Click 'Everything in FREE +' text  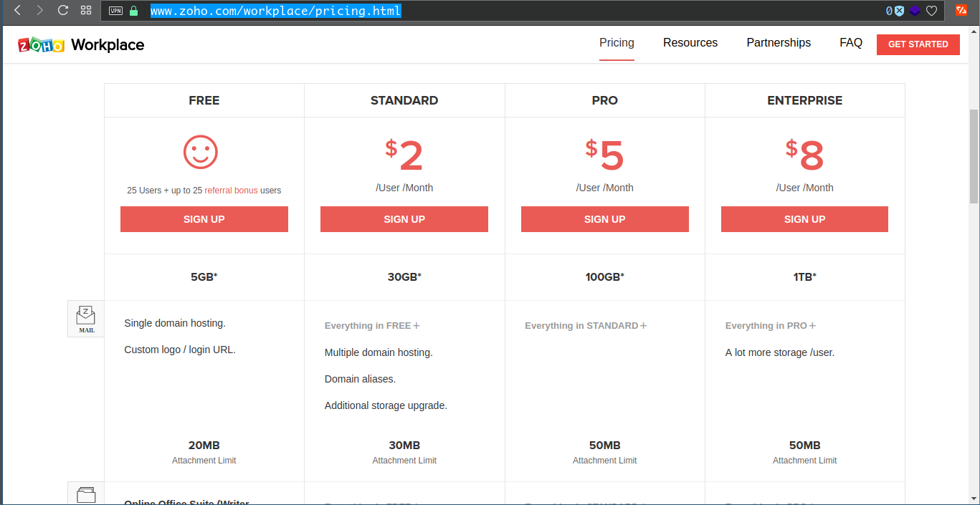click(372, 325)
